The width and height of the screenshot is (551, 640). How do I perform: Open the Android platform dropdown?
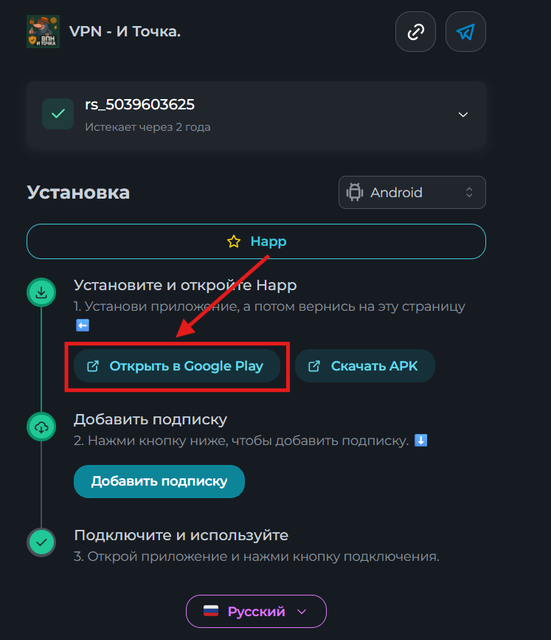coord(412,192)
